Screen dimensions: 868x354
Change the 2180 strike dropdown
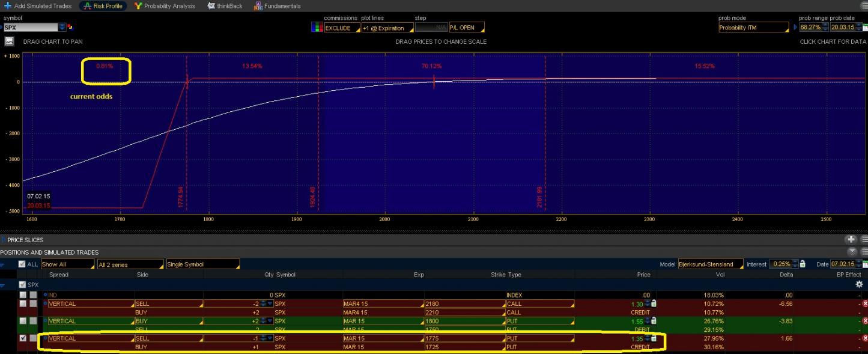[x=465, y=304]
